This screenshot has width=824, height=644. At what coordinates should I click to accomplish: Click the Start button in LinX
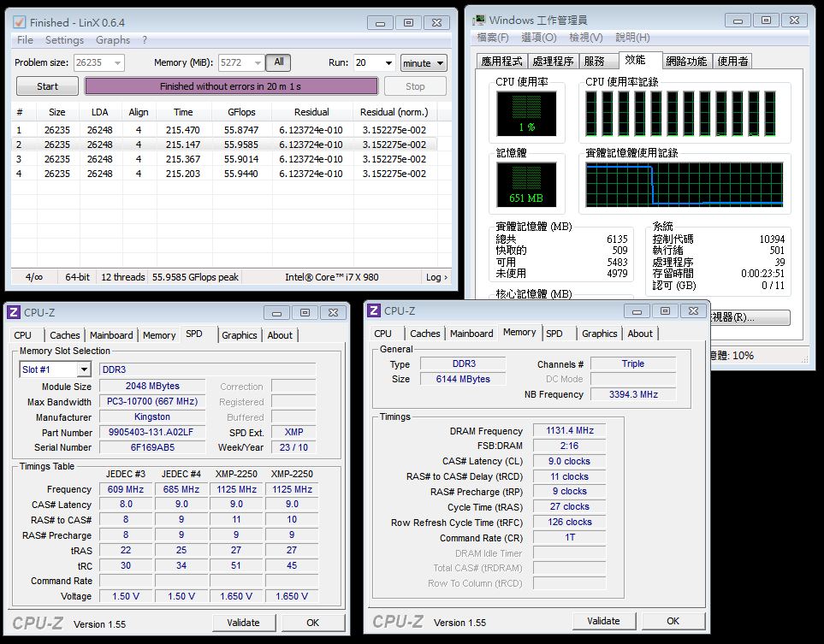[47, 86]
